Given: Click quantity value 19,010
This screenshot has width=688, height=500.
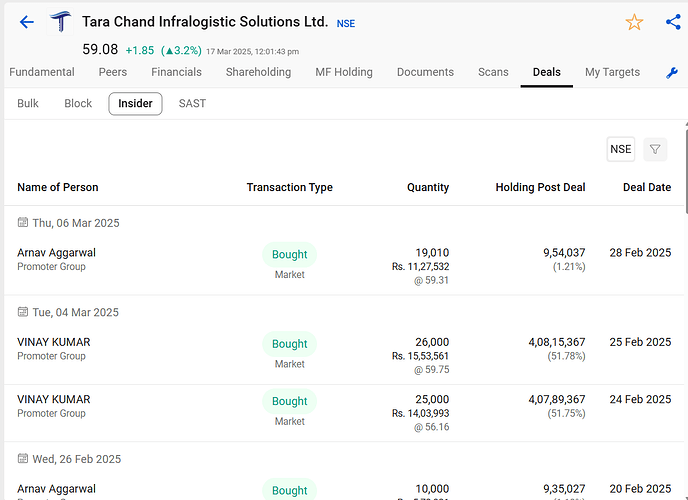Looking at the screenshot, I should coord(432,253).
